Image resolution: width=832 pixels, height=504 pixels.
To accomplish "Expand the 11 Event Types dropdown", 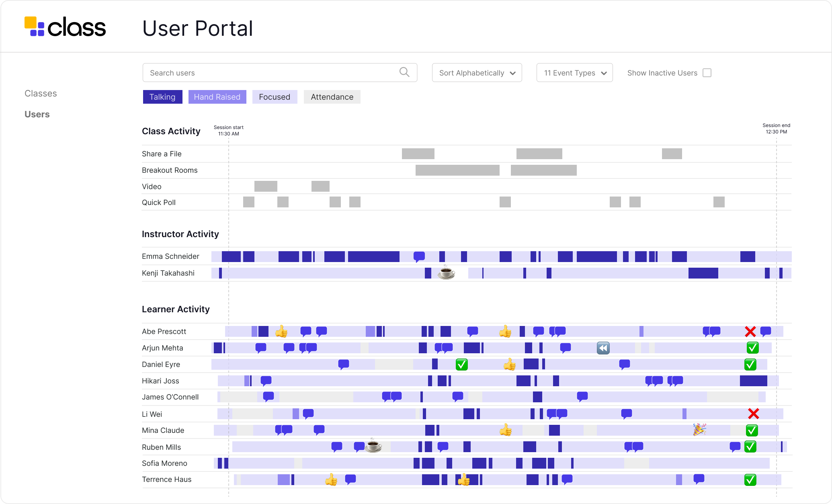I will pos(574,73).
